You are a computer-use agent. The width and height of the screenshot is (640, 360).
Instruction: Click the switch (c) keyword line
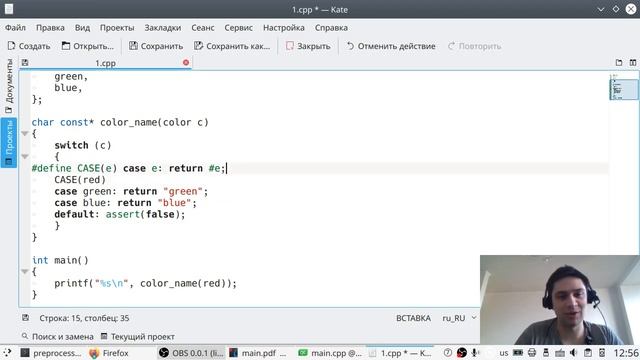click(x=82, y=145)
